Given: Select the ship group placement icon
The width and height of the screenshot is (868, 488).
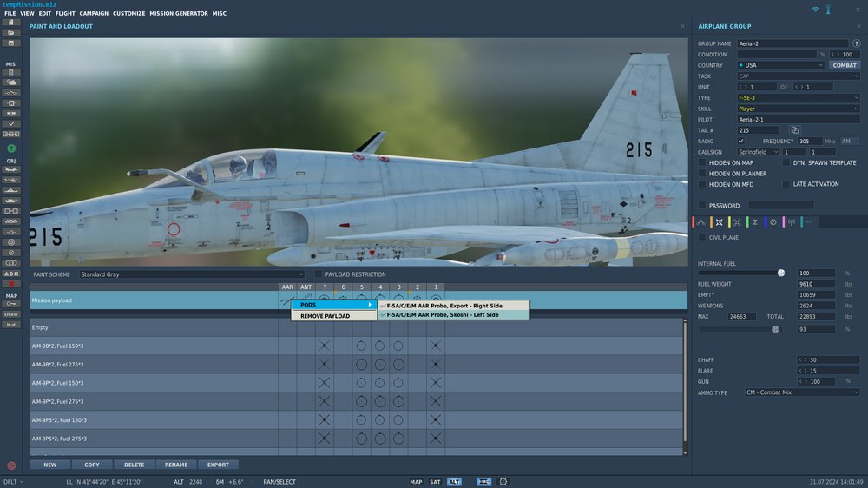Looking at the screenshot, I should click(x=10, y=190).
